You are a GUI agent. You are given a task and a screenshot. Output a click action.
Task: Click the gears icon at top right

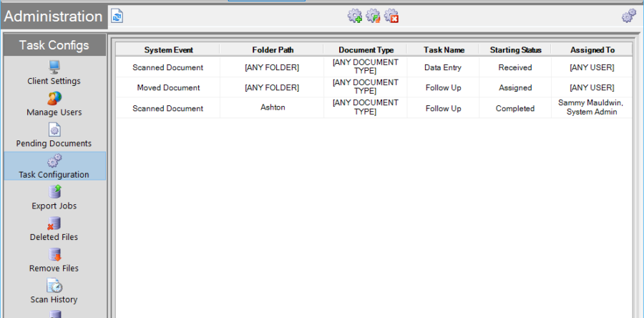(628, 16)
